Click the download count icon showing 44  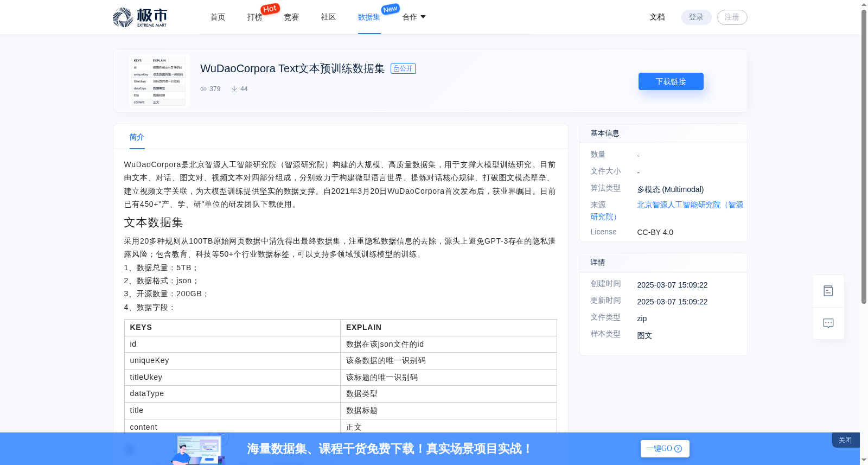[x=234, y=89]
